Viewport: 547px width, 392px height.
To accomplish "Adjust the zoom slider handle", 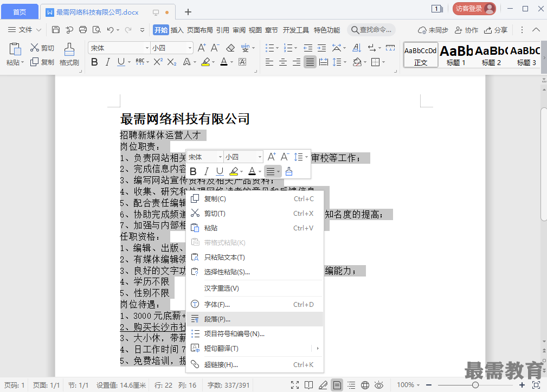I will point(475,385).
